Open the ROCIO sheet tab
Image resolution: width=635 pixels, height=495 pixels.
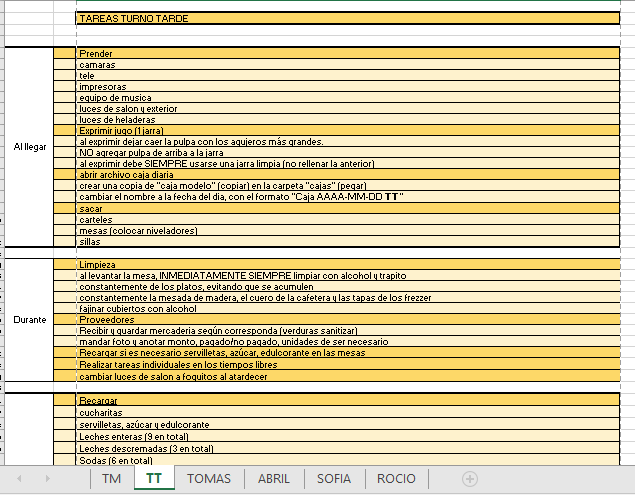tap(396, 479)
